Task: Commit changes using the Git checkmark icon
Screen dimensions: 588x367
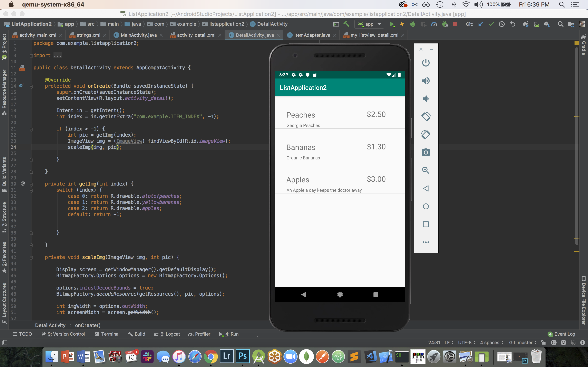Action: (491, 24)
